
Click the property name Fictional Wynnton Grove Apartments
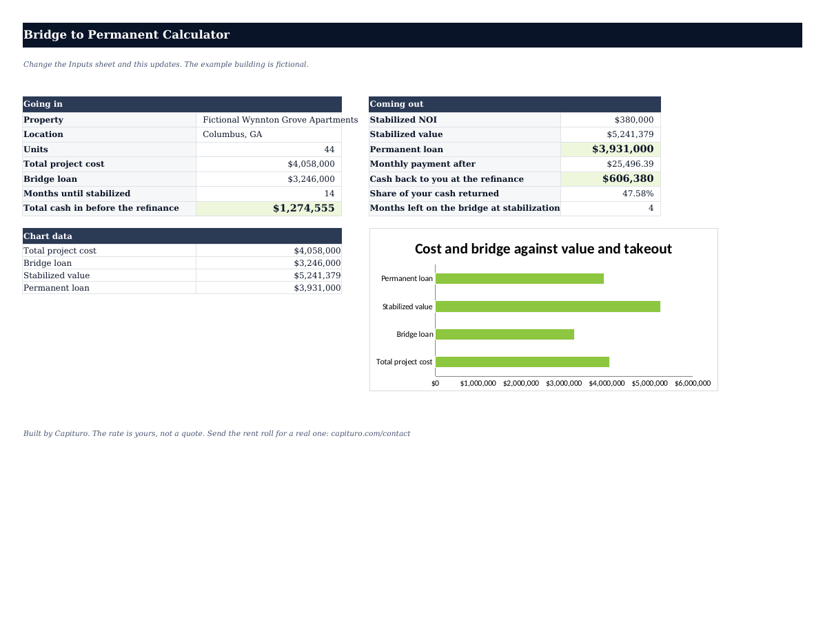coord(280,120)
